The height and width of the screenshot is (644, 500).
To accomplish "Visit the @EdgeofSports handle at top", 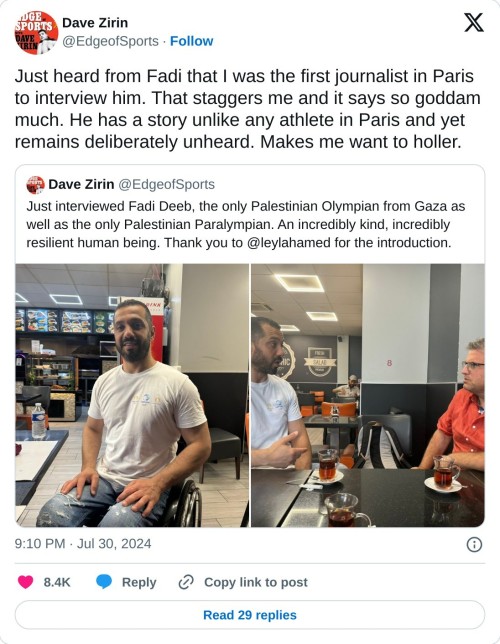I will [110, 41].
